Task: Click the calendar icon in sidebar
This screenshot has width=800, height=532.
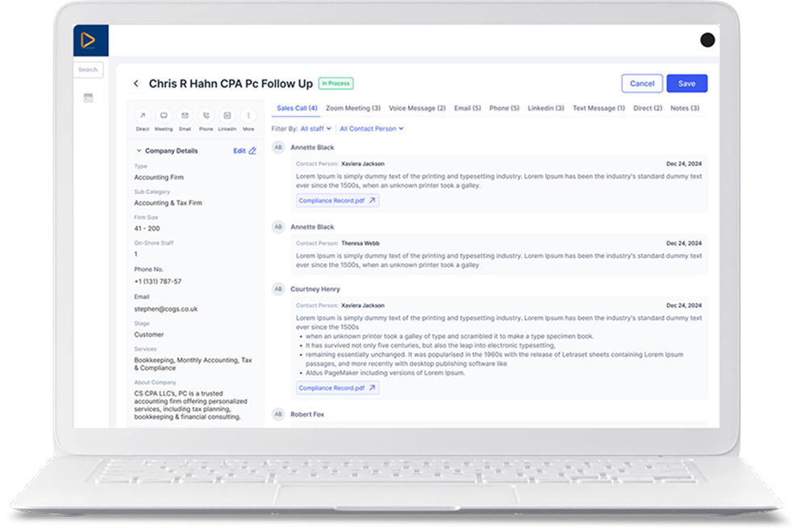Action: pos(88,98)
